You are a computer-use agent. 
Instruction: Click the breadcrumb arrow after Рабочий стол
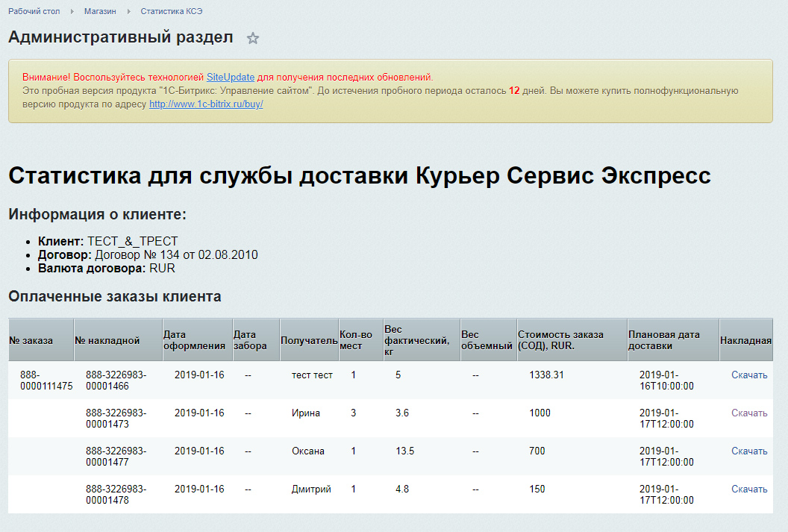[72, 11]
